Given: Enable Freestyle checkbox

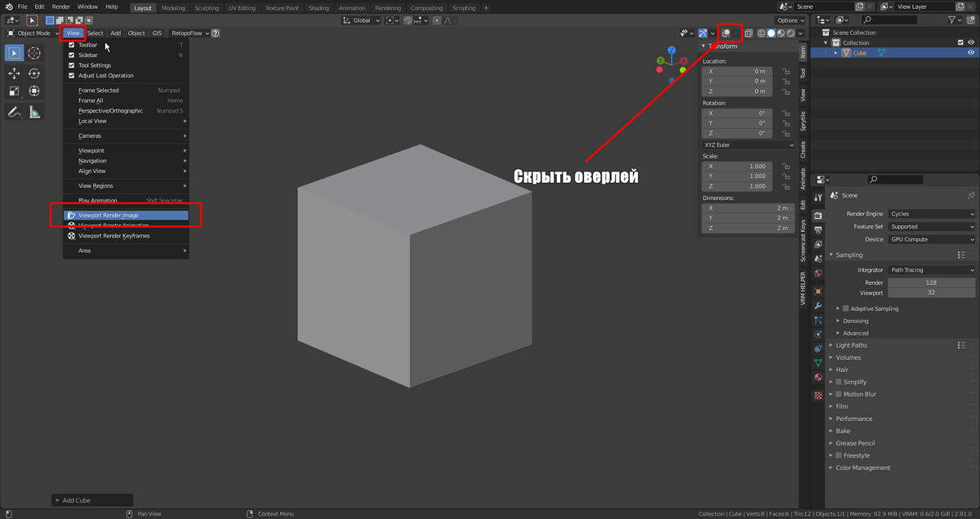Looking at the screenshot, I should (x=839, y=455).
